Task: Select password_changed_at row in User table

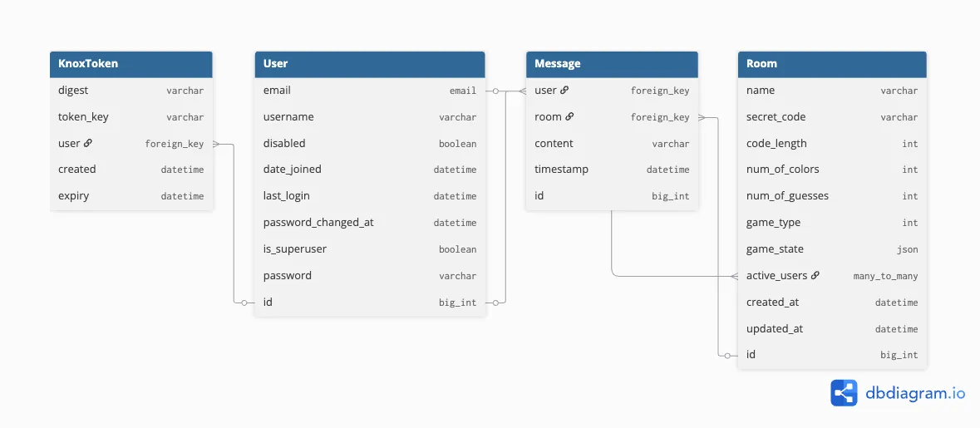Action: pos(370,223)
